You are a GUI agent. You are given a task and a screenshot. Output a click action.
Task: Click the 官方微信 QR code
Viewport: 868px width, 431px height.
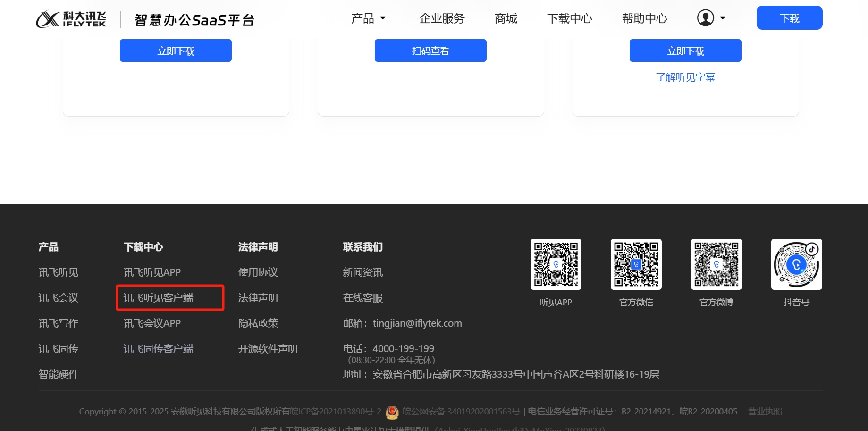point(636,264)
